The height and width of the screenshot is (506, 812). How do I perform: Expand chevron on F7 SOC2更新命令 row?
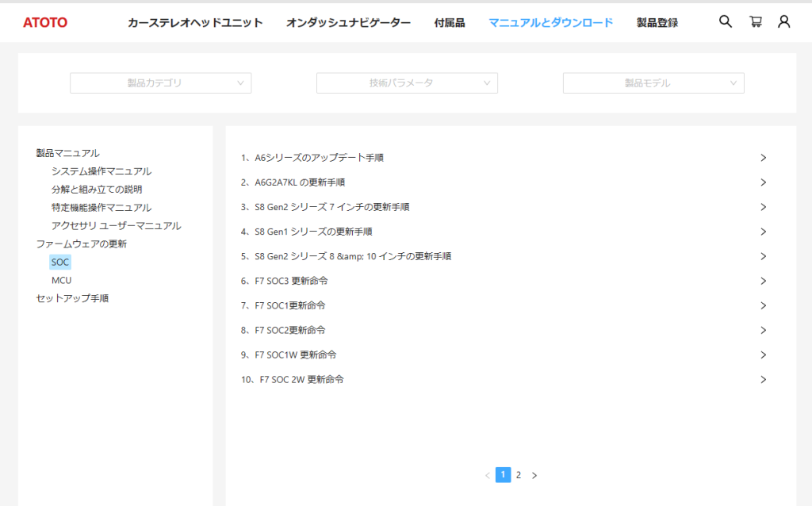coord(764,331)
